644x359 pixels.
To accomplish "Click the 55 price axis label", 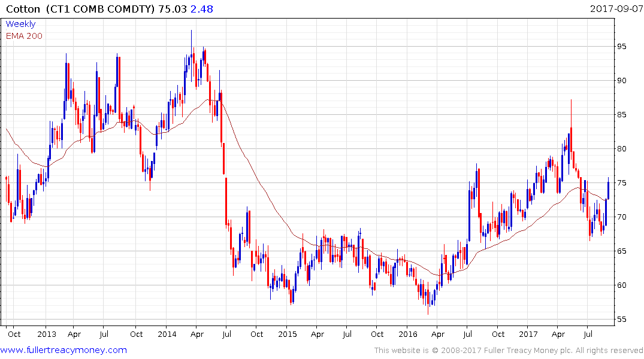I will point(622,319).
